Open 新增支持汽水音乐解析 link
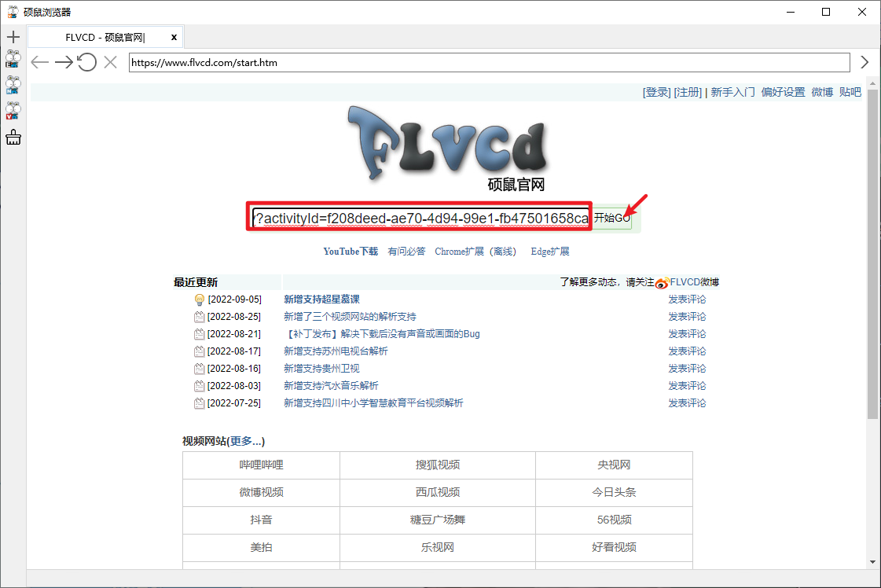The height and width of the screenshot is (588, 881). tap(331, 386)
